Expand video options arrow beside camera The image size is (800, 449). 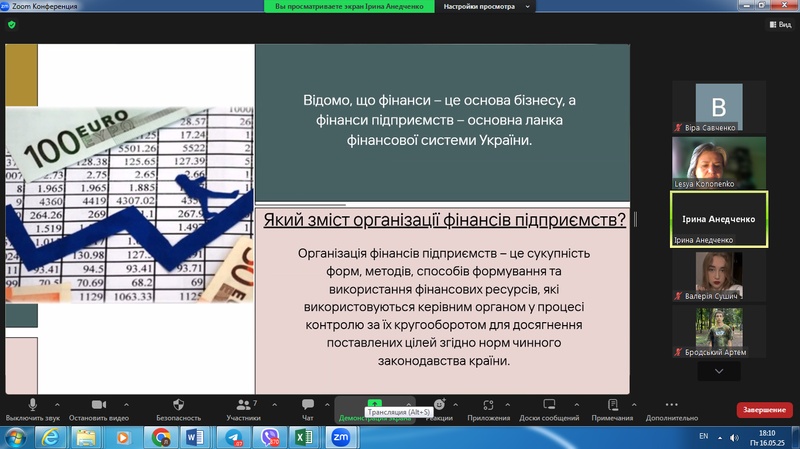(126, 405)
